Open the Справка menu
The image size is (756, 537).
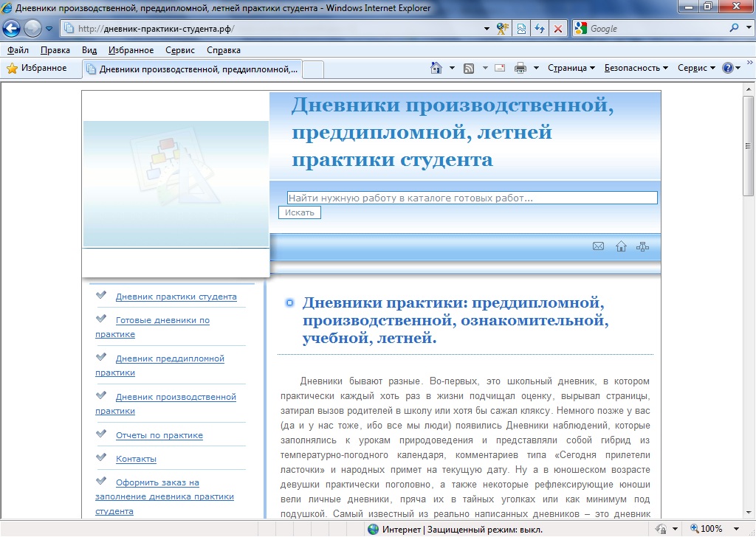(x=223, y=50)
